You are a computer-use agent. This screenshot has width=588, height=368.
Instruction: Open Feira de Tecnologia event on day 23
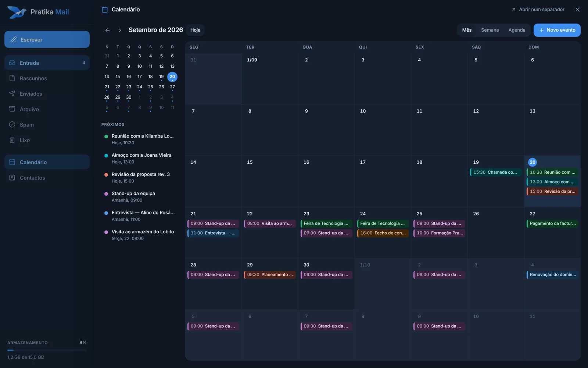pyautogui.click(x=326, y=223)
